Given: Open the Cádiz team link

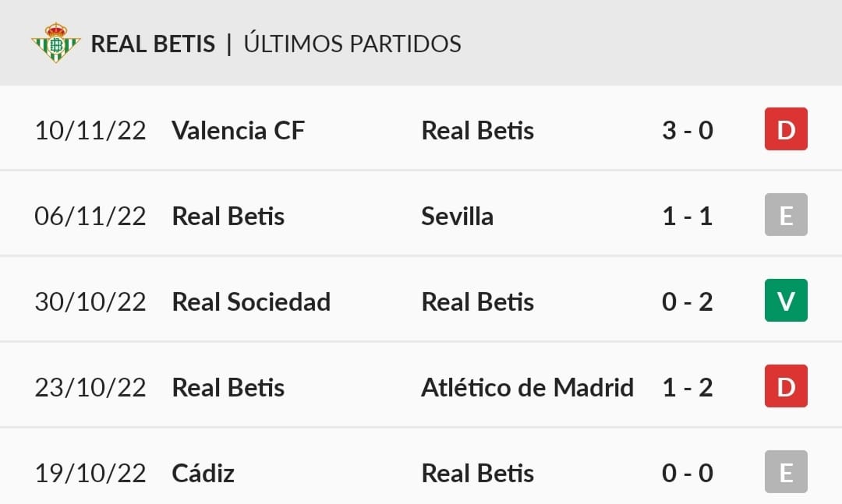Looking at the screenshot, I should point(203,473).
